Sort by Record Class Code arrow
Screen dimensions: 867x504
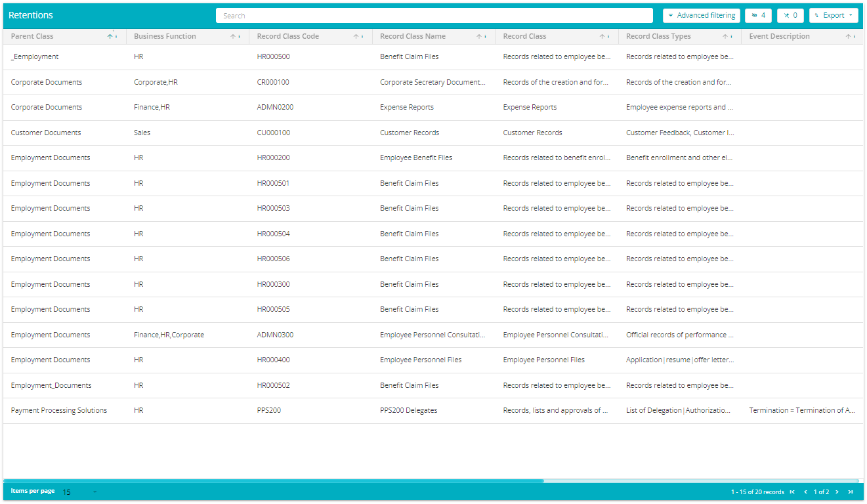pos(356,37)
